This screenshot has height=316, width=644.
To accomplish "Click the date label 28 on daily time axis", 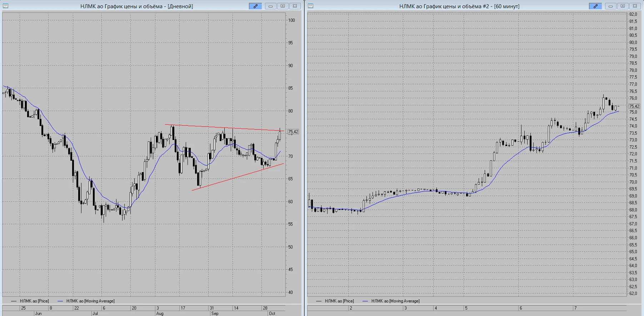I will [x=265, y=308].
